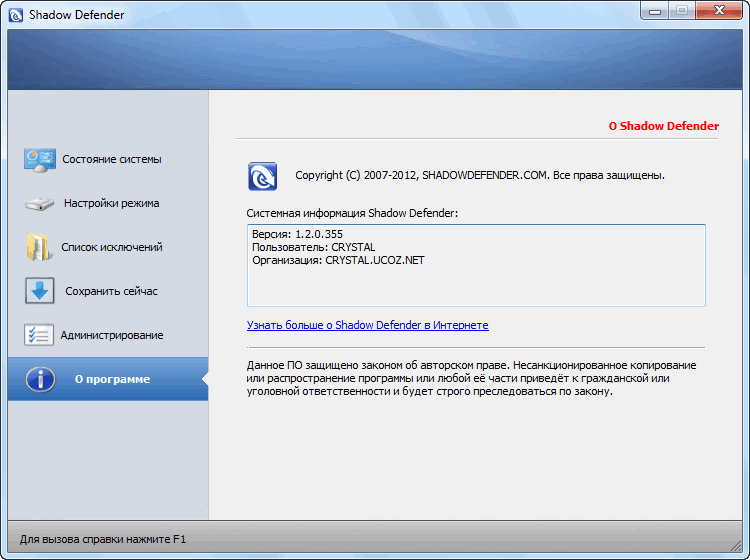Viewport: 750px width, 560px height.
Task: Click the System Status monitor icon
Action: click(40, 160)
